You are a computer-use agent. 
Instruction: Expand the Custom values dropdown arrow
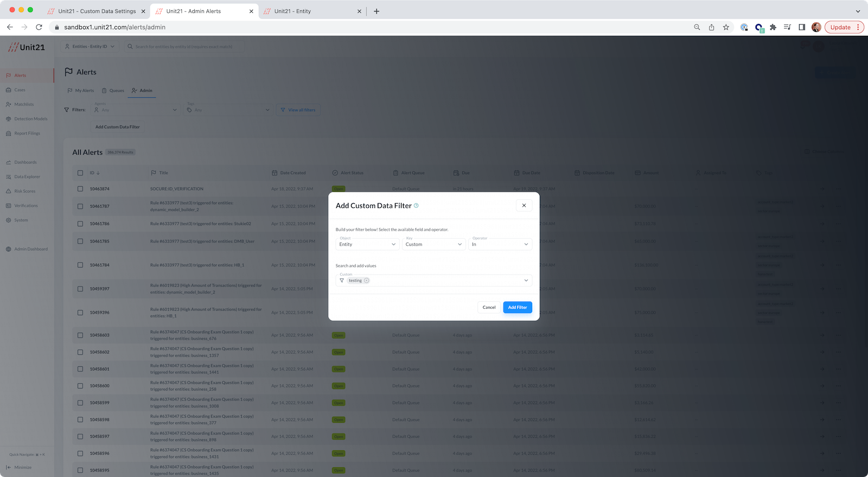click(526, 281)
